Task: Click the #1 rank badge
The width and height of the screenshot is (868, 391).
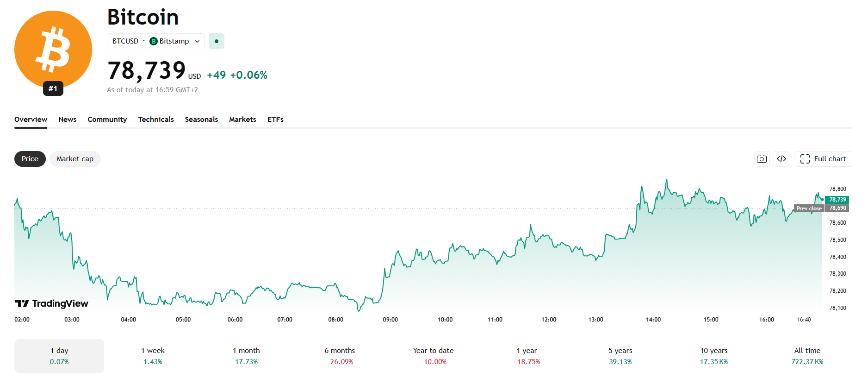Action: click(x=53, y=88)
